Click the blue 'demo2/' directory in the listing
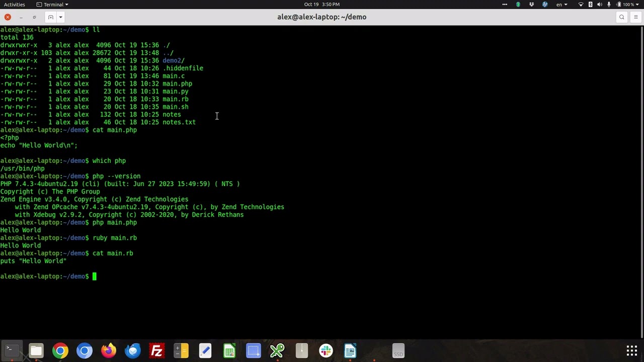Image resolution: width=644 pixels, height=362 pixels. tap(174, 60)
